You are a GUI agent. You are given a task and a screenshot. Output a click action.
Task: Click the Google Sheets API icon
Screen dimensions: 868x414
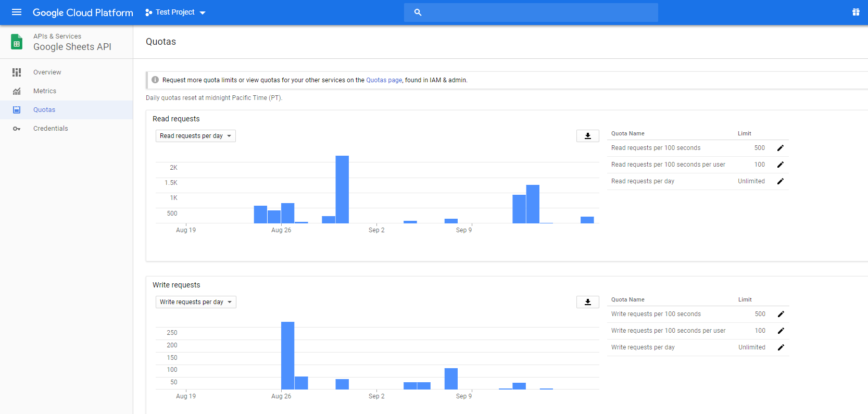17,42
